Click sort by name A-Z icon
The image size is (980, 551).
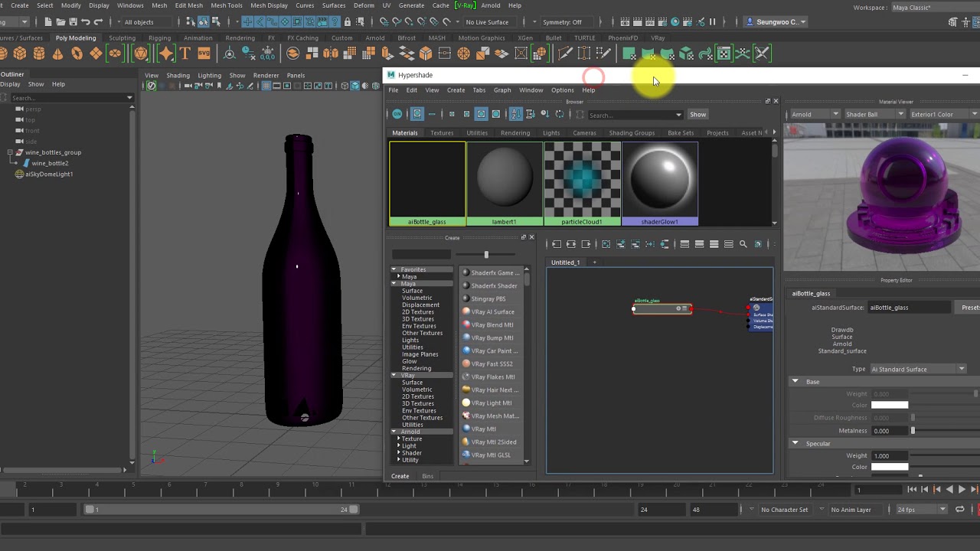515,115
